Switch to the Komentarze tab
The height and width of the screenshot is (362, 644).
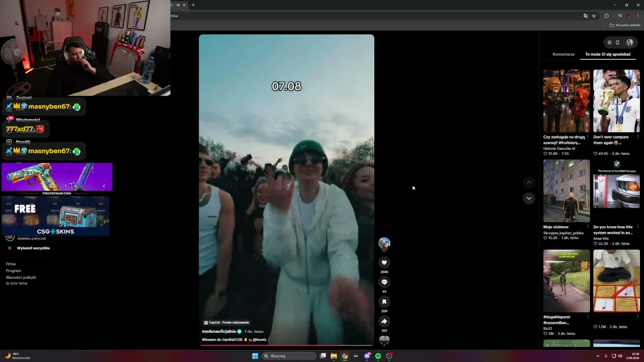pyautogui.click(x=563, y=54)
